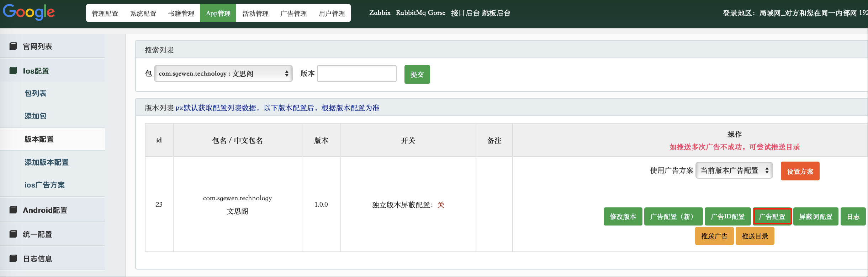This screenshot has width=868, height=277.
Task: Switch to the 书籍管理 tab
Action: [x=181, y=13]
